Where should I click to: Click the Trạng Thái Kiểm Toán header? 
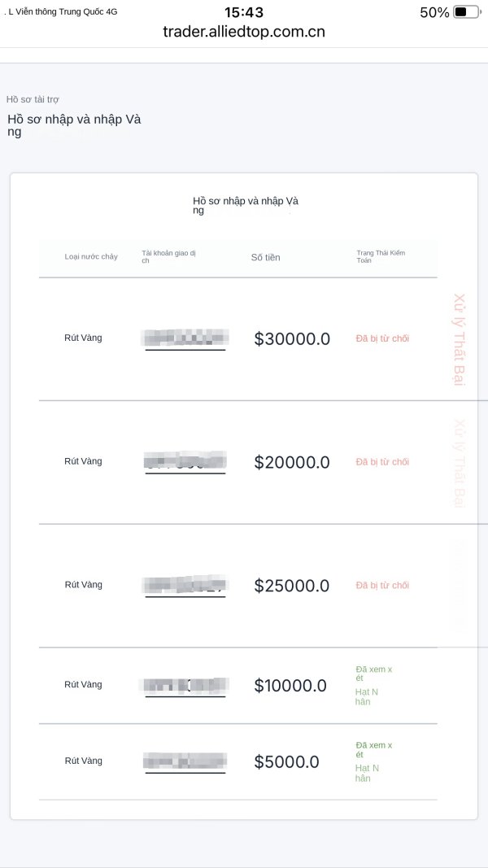(380, 257)
